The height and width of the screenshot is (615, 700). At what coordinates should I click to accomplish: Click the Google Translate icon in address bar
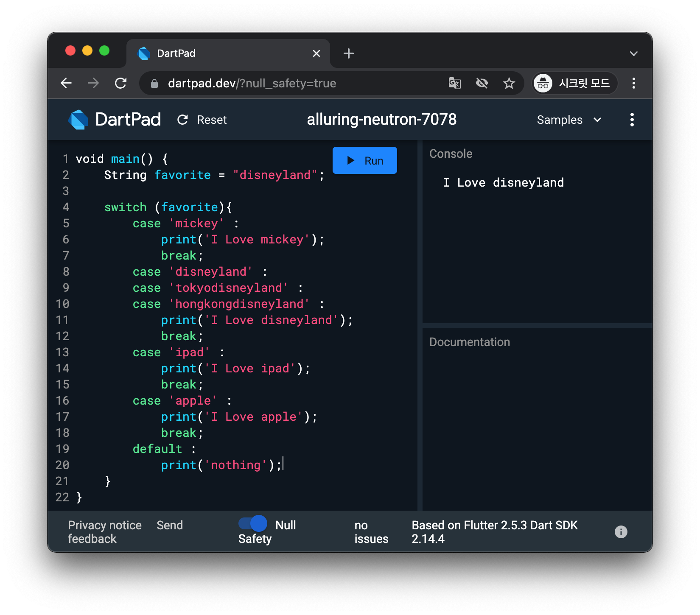tap(455, 83)
